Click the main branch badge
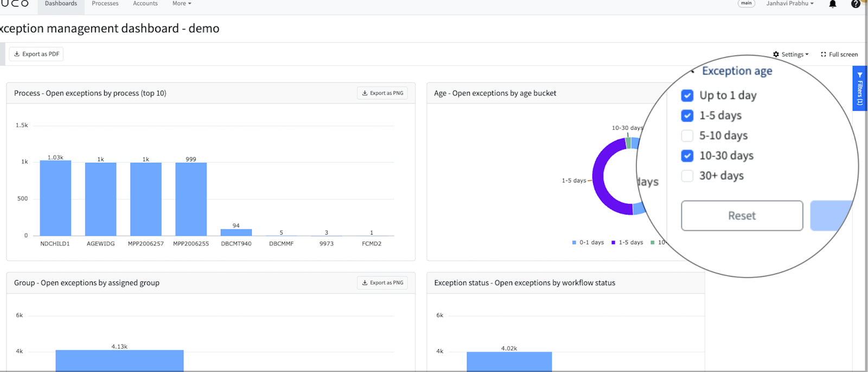868x372 pixels. point(746,3)
